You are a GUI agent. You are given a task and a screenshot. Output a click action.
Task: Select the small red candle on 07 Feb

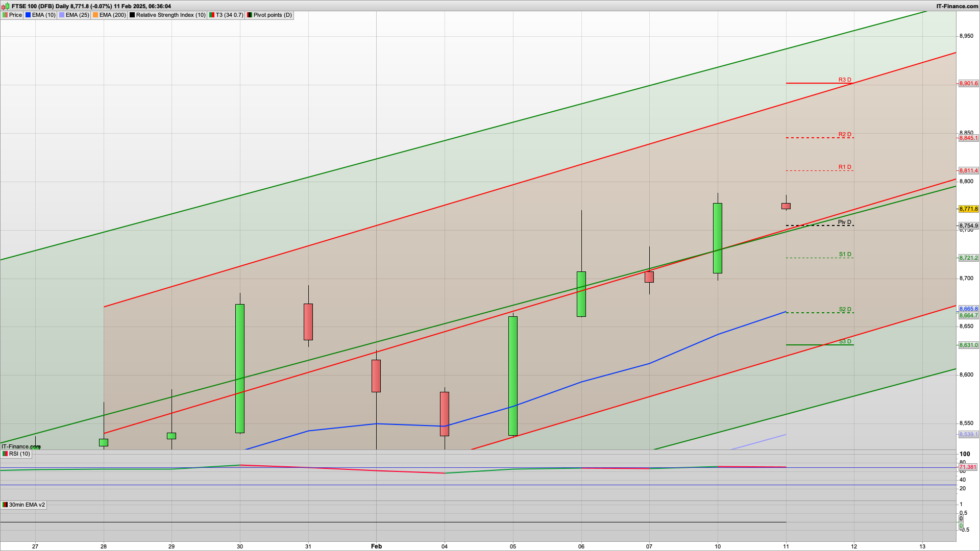[x=649, y=277]
